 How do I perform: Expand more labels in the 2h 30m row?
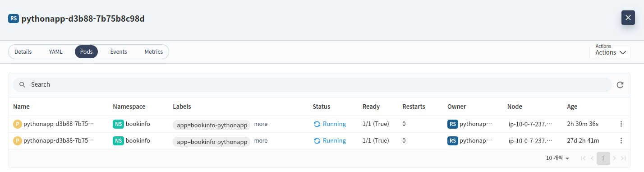pos(261,124)
